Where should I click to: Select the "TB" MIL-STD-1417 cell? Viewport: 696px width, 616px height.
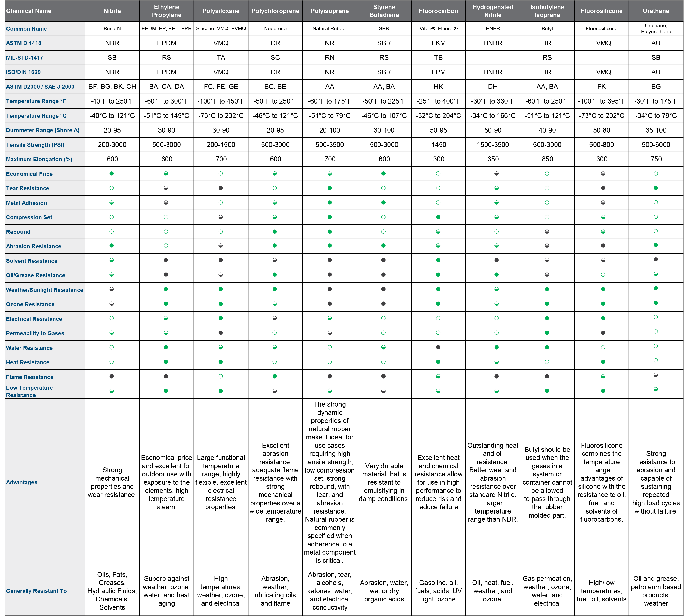[439, 58]
